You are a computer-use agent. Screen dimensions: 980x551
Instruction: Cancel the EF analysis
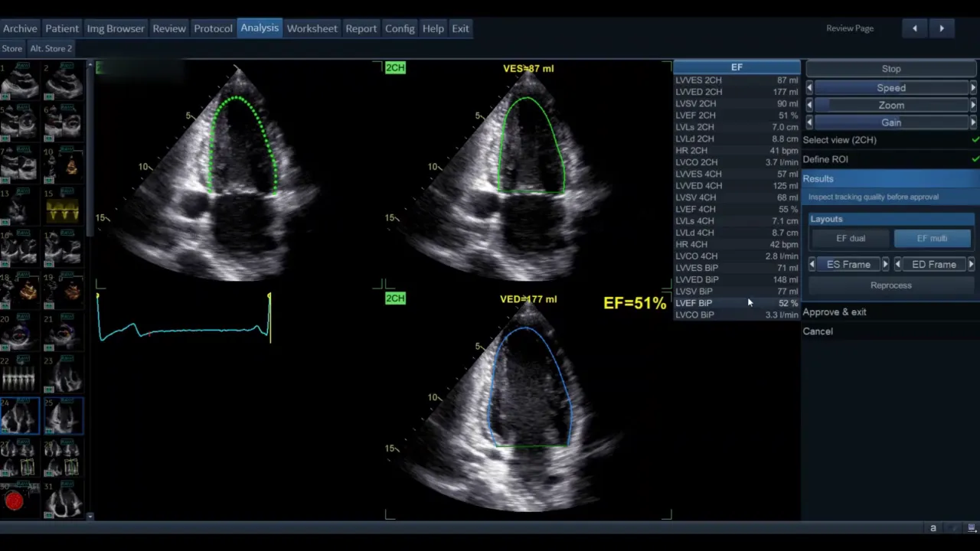pyautogui.click(x=818, y=331)
